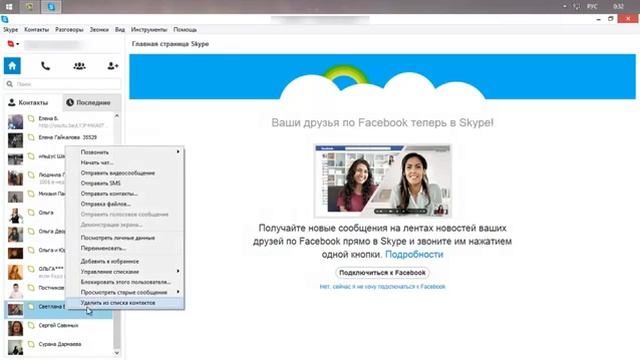Screen dimensions: 640x360
Task: Switch to the Последние tab
Action: coord(91,102)
